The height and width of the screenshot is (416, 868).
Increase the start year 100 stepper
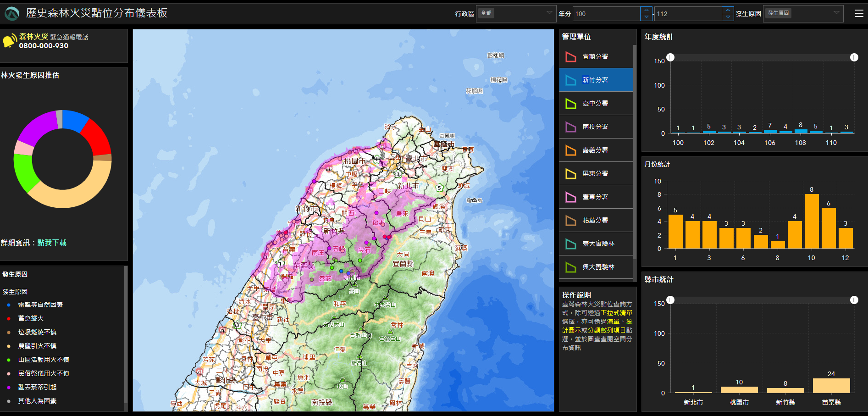click(x=646, y=10)
